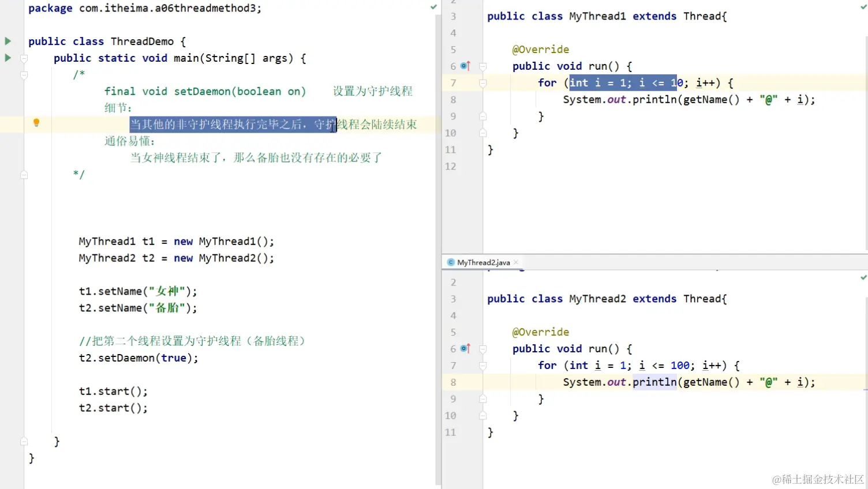Select the MyThread2.java editor tab

tap(483, 262)
